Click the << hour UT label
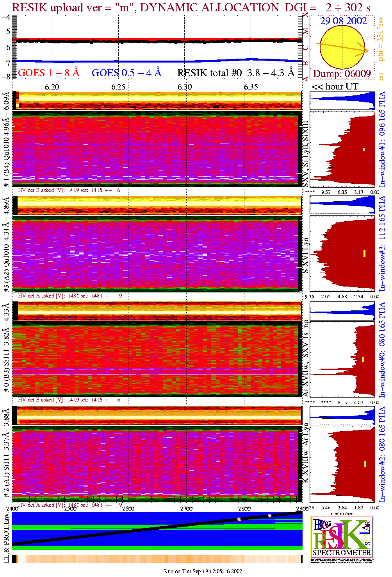Screen dimensions: 392x577 click(x=335, y=87)
